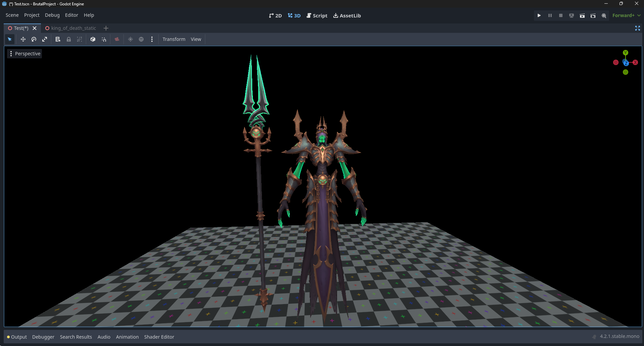Toggle Use Snap magnet icon
Screen dimensions: 644x346
pos(104,39)
